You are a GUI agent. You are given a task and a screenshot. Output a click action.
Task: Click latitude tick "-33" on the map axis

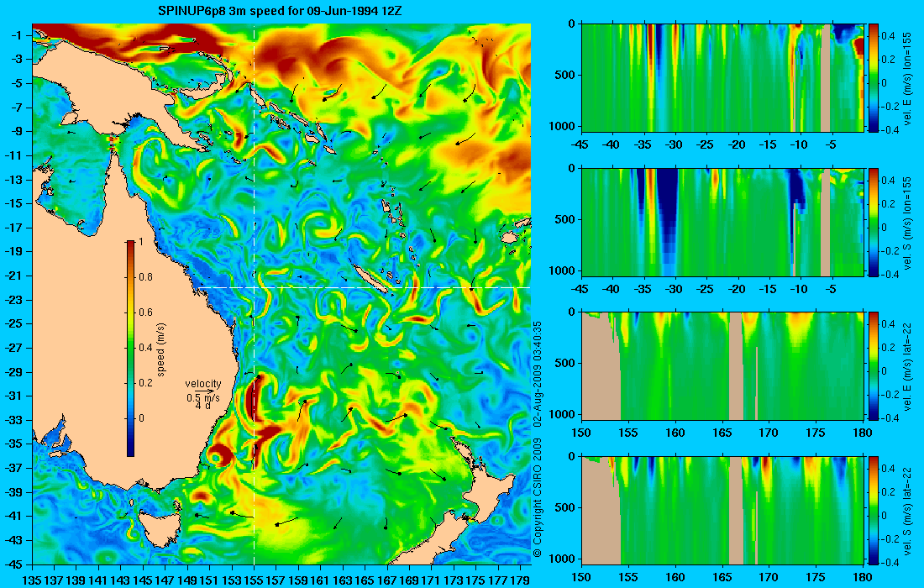13,420
